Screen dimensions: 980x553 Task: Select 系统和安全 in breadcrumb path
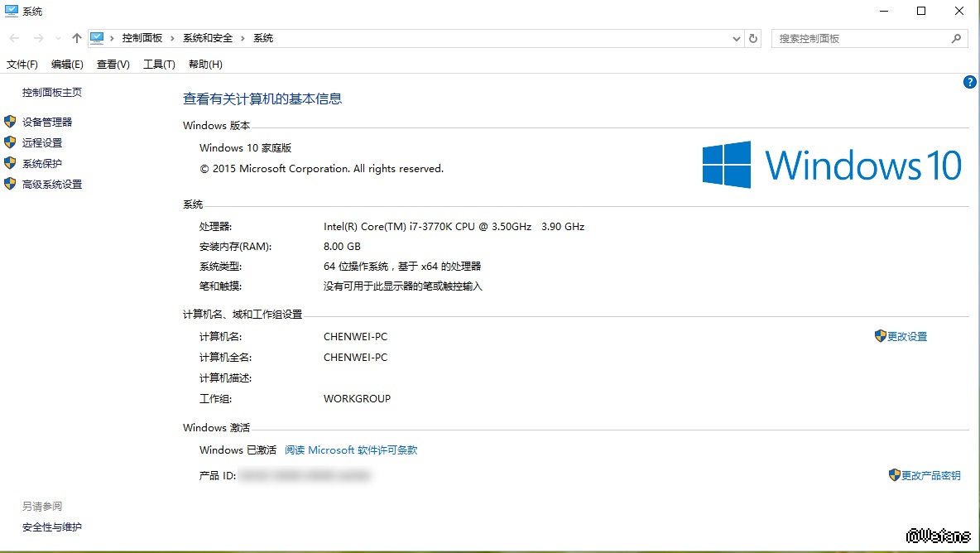coord(208,38)
